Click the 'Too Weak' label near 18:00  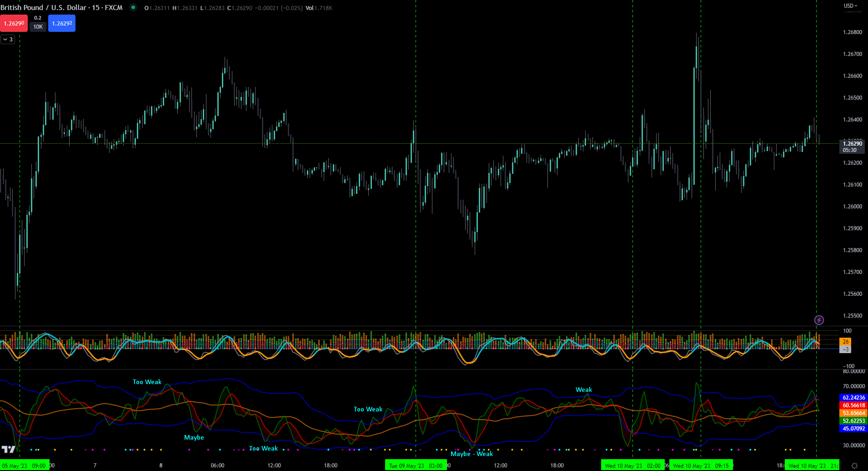368,409
